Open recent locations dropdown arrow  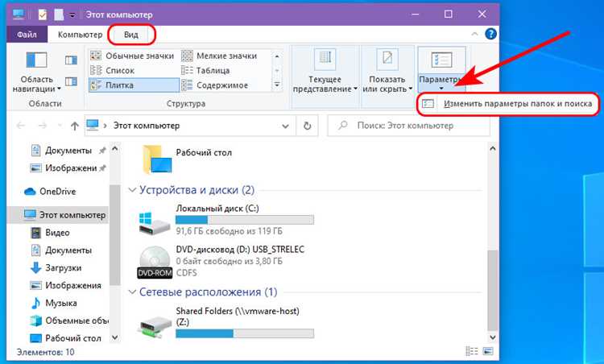pos(60,126)
